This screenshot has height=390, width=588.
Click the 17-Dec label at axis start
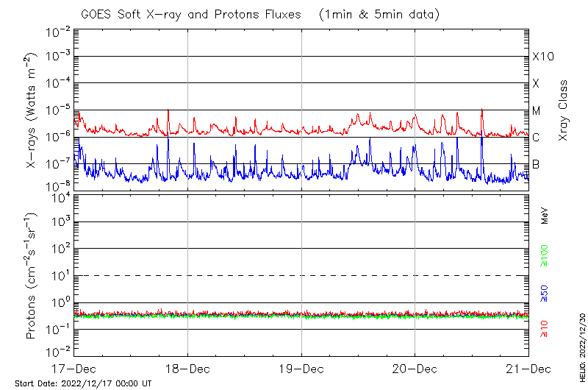pyautogui.click(x=75, y=368)
